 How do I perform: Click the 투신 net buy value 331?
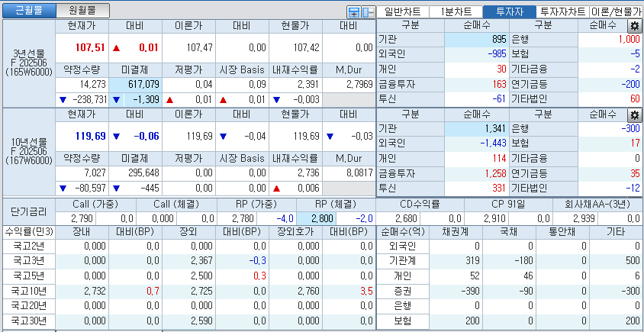tap(499, 189)
